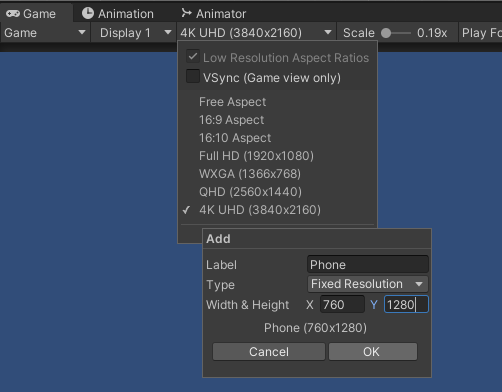
Task: Click the Animator tab state-machine icon
Action: point(186,13)
